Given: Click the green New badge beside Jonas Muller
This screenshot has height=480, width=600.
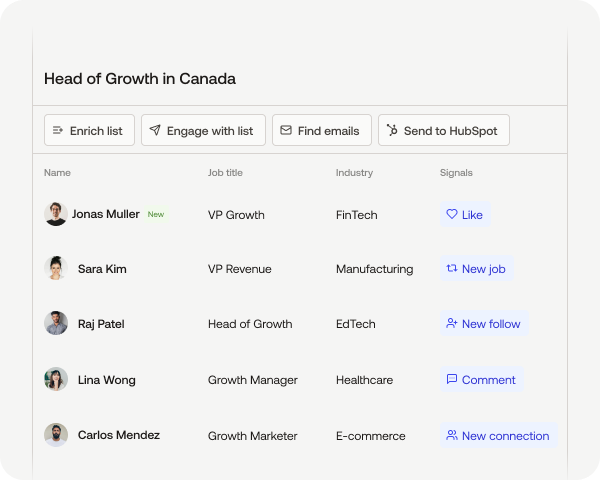Looking at the screenshot, I should click(x=156, y=214).
